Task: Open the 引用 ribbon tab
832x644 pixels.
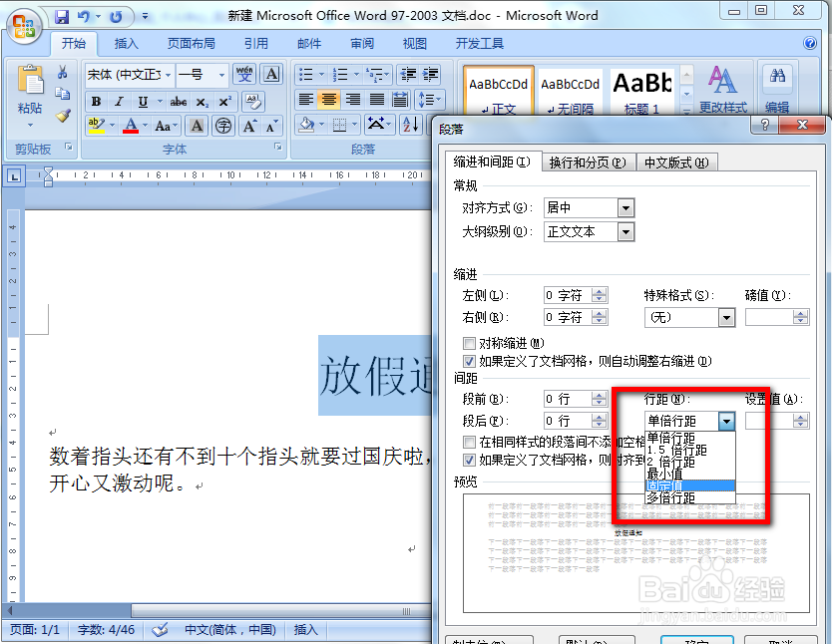Action: (x=256, y=44)
